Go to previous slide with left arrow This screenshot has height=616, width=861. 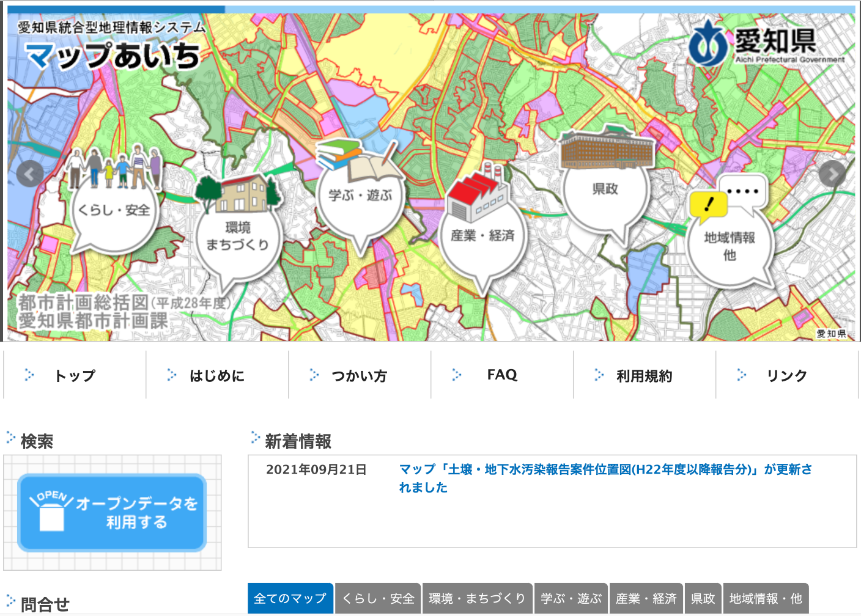30,174
